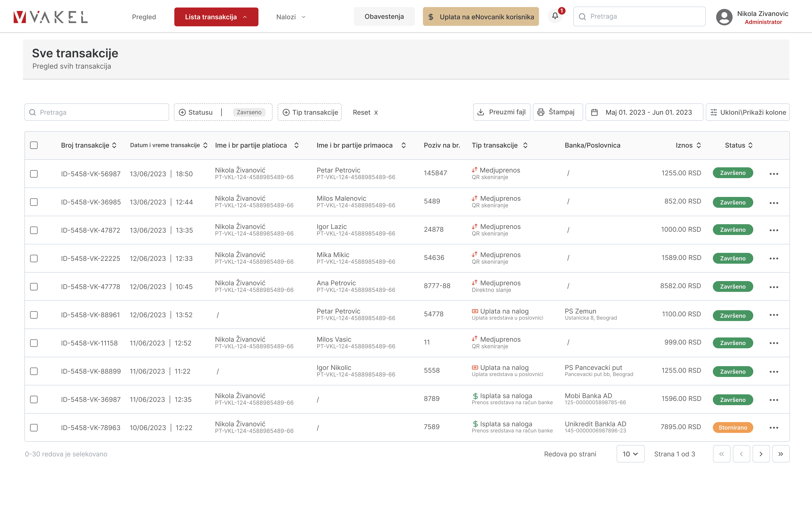Check the row ID-5458-VK-47872
Image resolution: width=812 pixels, height=525 pixels.
click(34, 230)
